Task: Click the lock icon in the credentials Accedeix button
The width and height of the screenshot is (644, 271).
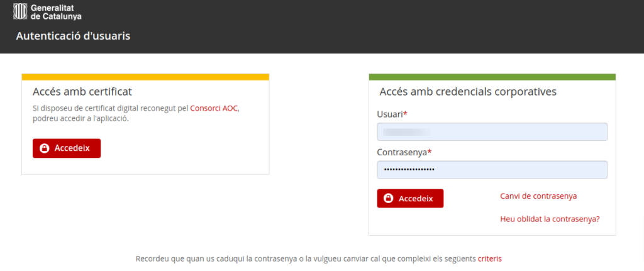Action: coord(389,199)
